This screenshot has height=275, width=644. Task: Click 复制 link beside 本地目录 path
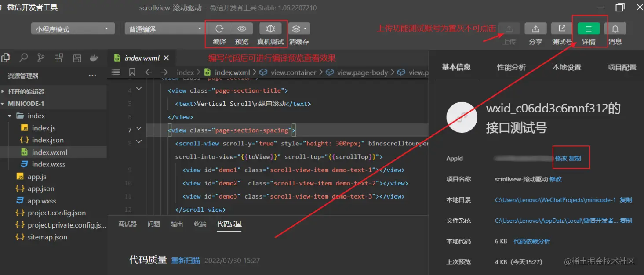pyautogui.click(x=626, y=200)
